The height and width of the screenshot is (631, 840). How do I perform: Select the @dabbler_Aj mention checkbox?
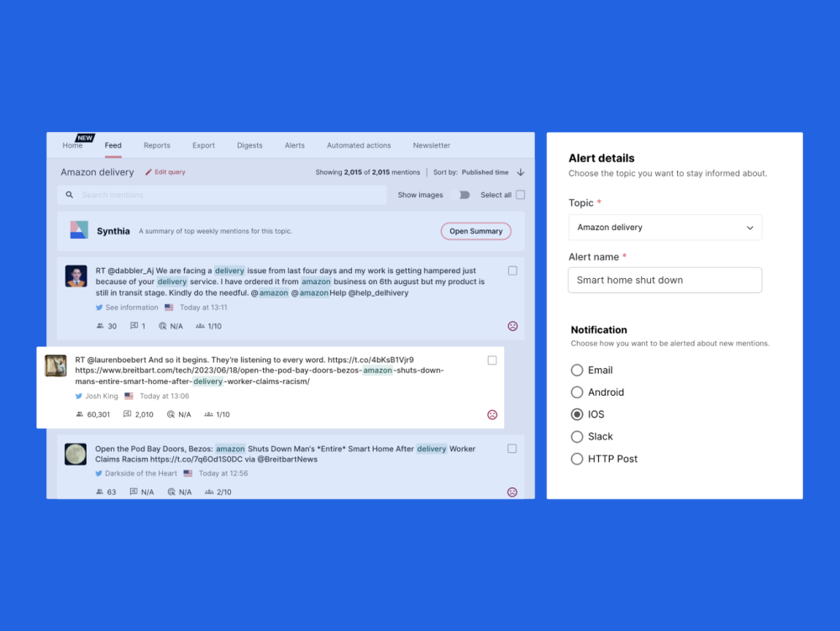pos(512,271)
